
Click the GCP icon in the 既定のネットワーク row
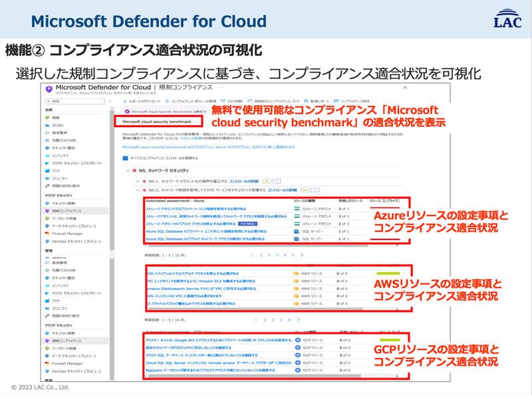click(297, 348)
